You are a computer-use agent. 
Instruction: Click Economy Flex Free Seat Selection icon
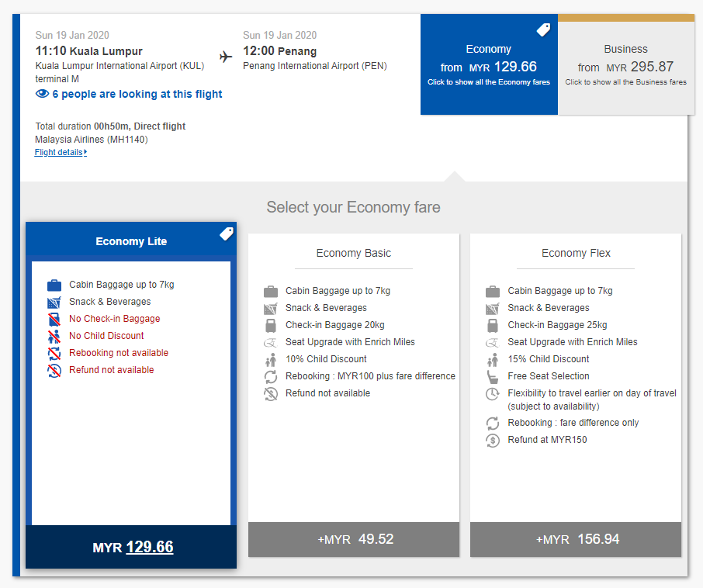click(x=493, y=376)
